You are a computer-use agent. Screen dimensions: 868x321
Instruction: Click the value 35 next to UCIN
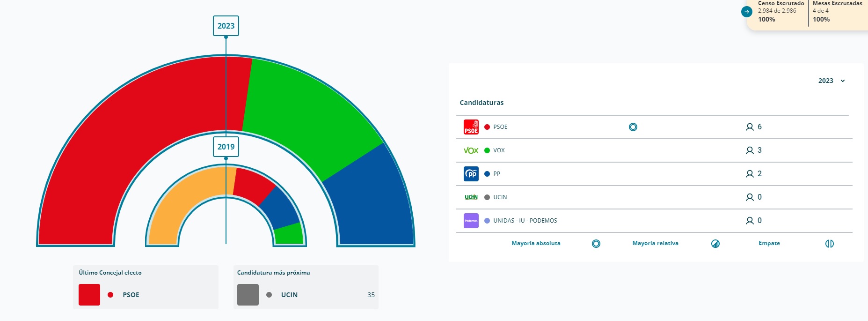[371, 295]
